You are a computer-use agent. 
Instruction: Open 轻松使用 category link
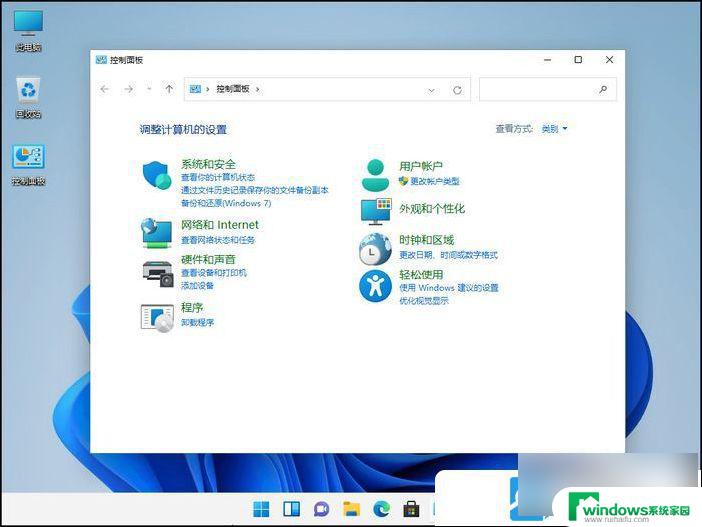pos(421,274)
